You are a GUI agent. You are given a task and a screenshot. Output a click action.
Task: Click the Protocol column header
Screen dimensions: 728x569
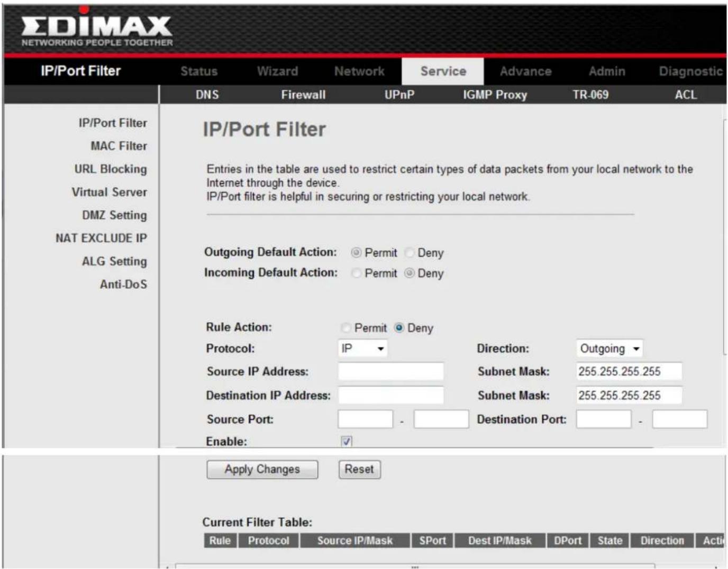click(x=269, y=540)
